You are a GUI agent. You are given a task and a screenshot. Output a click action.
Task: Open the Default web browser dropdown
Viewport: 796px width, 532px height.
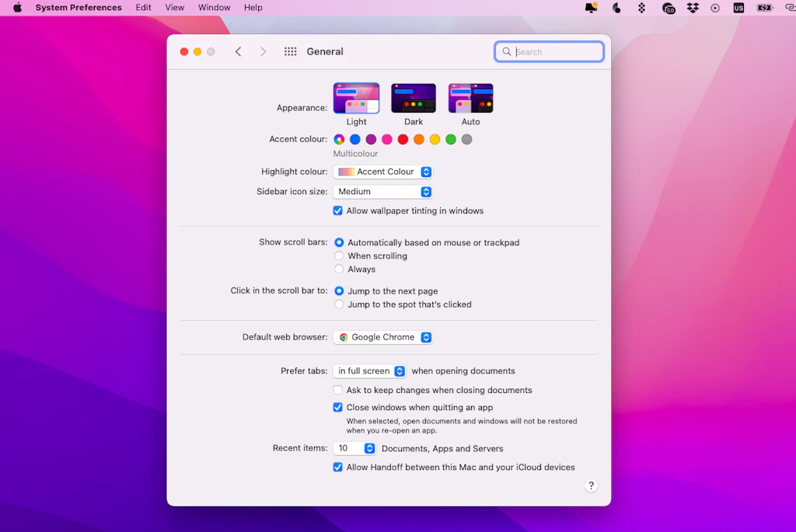pyautogui.click(x=382, y=337)
